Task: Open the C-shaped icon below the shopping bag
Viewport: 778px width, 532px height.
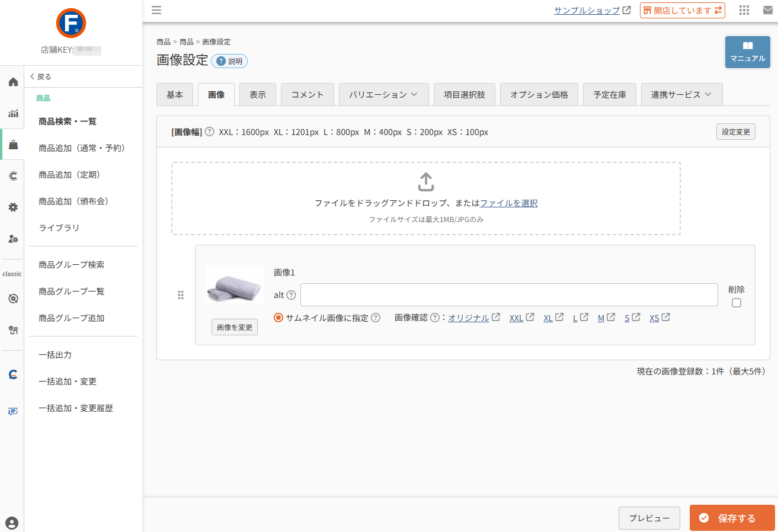Action: pyautogui.click(x=13, y=175)
